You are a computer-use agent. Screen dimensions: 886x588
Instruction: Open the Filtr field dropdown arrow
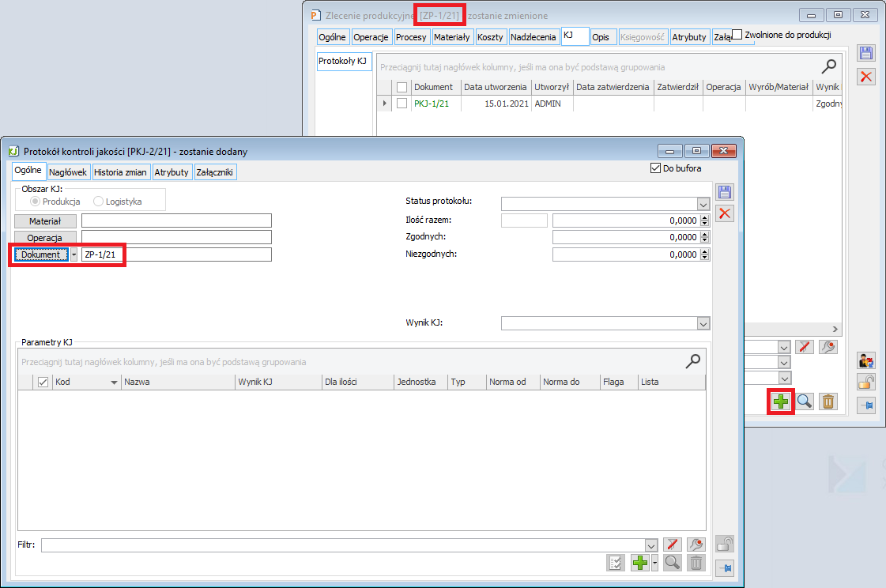[x=651, y=545]
